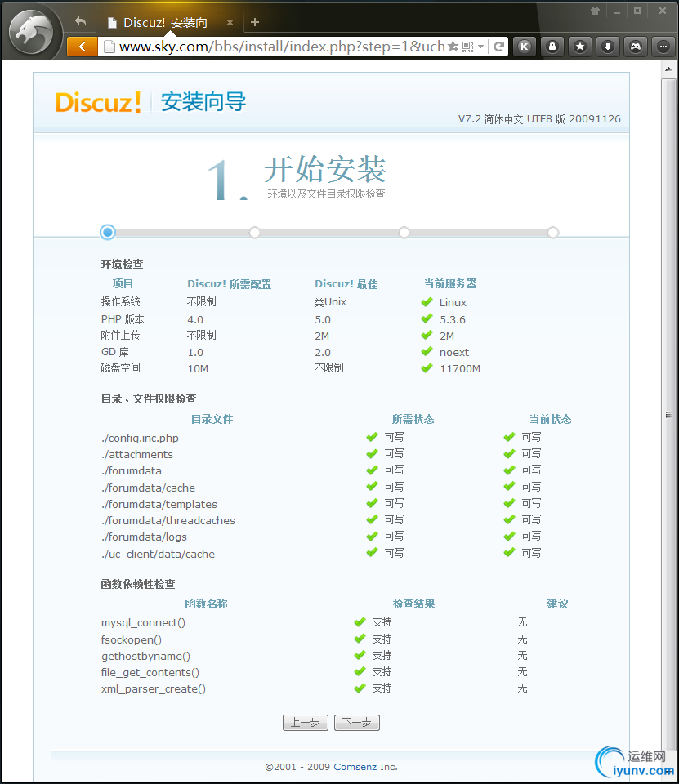The width and height of the screenshot is (679, 784).
Task: Click the version text V7.2 简体中文 UTF8 版
Action: (x=511, y=119)
